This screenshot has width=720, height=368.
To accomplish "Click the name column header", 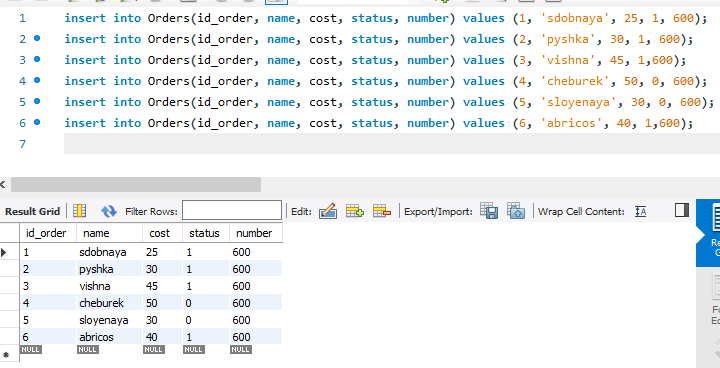I will tap(109, 233).
